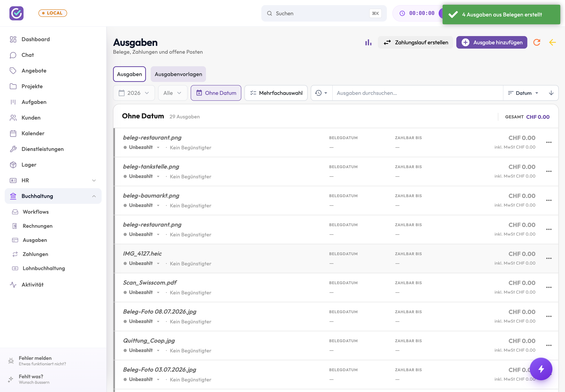565x392 pixels.
Task: Switch to the Ausgabenvorlagen tab
Action: (178, 74)
